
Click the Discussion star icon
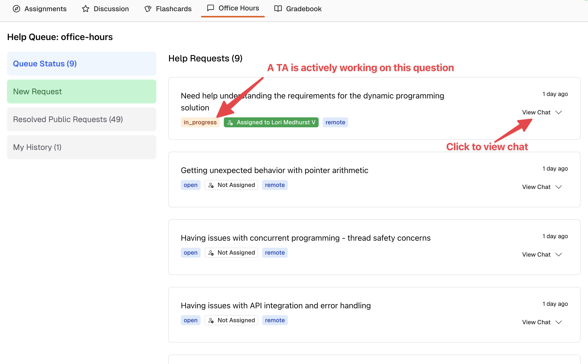85,9
